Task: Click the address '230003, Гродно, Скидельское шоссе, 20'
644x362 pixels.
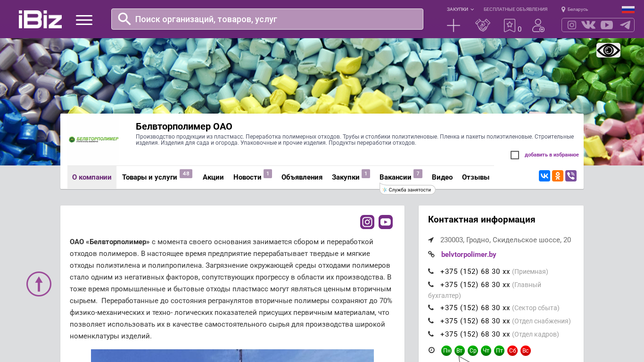Action: pos(505,240)
